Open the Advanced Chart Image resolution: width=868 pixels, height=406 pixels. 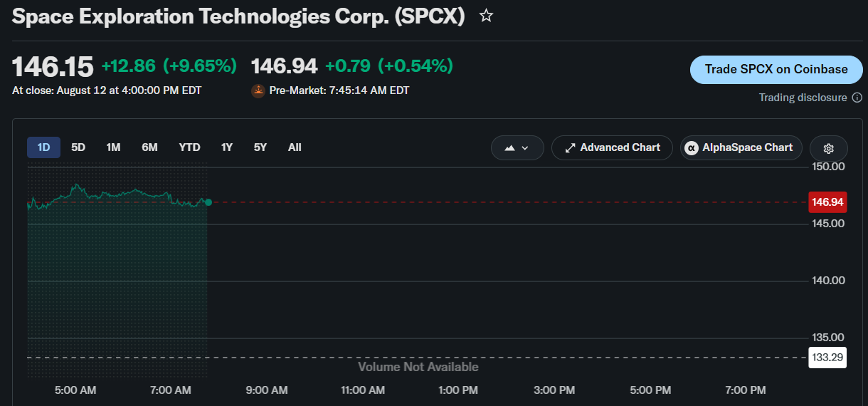click(612, 147)
